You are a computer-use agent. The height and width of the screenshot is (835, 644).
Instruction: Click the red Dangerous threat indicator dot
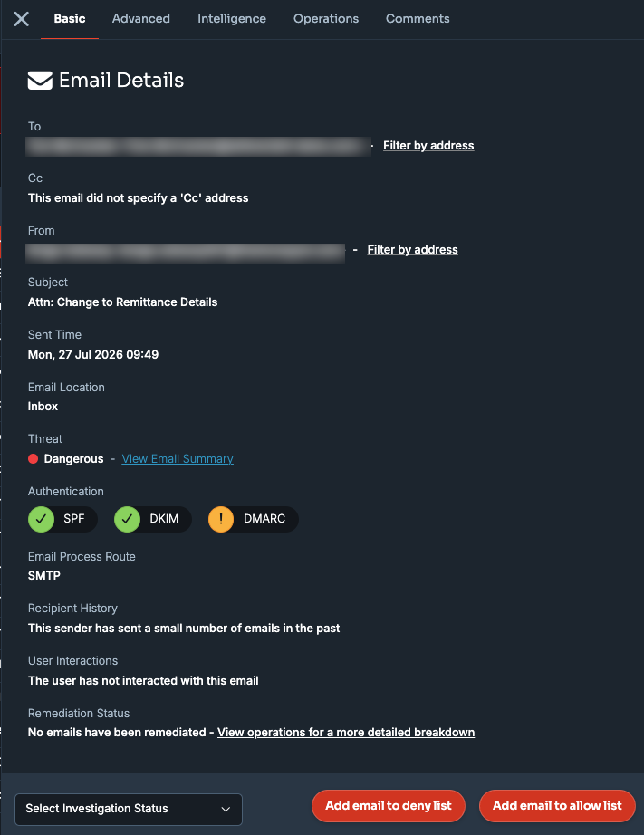(33, 458)
